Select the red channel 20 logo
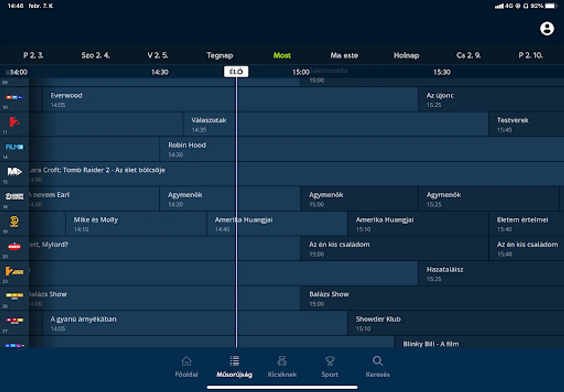Image resolution: width=564 pixels, height=392 pixels. click(14, 246)
